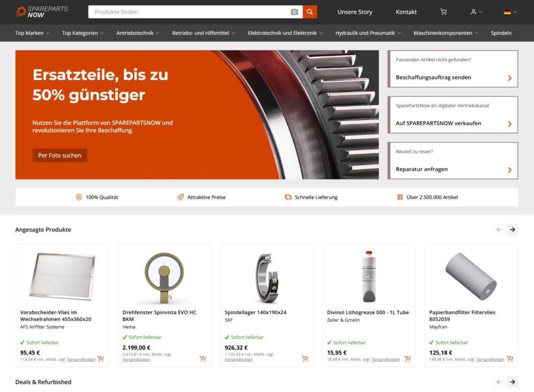Open the German flag language dropdown

[510, 12]
